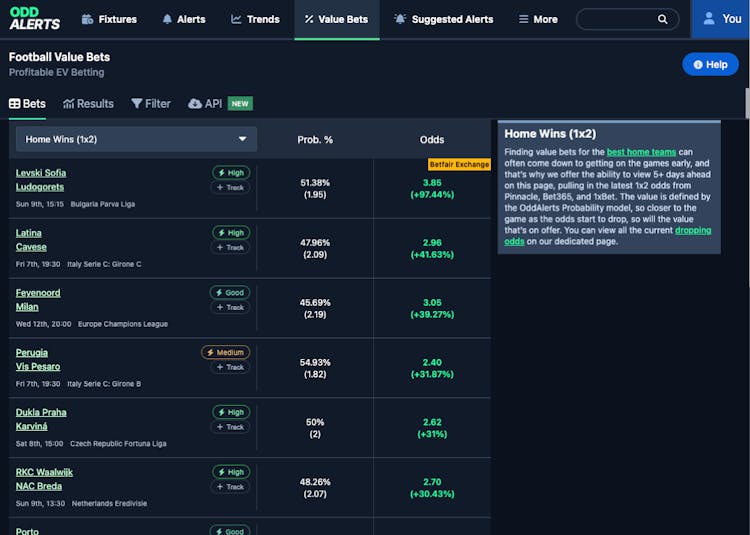
Task: Open Fixtures in the top navigation
Action: pyautogui.click(x=109, y=19)
